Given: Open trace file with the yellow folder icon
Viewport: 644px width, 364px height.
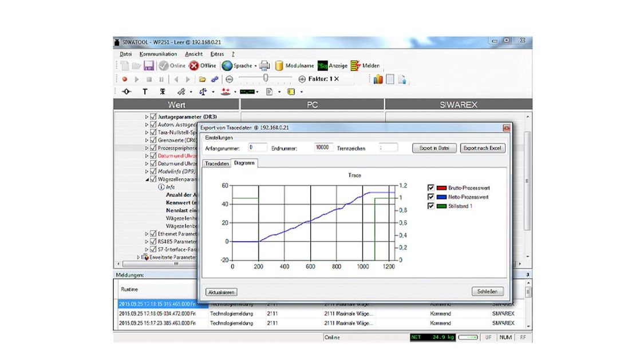Looking at the screenshot, I should pyautogui.click(x=202, y=79).
